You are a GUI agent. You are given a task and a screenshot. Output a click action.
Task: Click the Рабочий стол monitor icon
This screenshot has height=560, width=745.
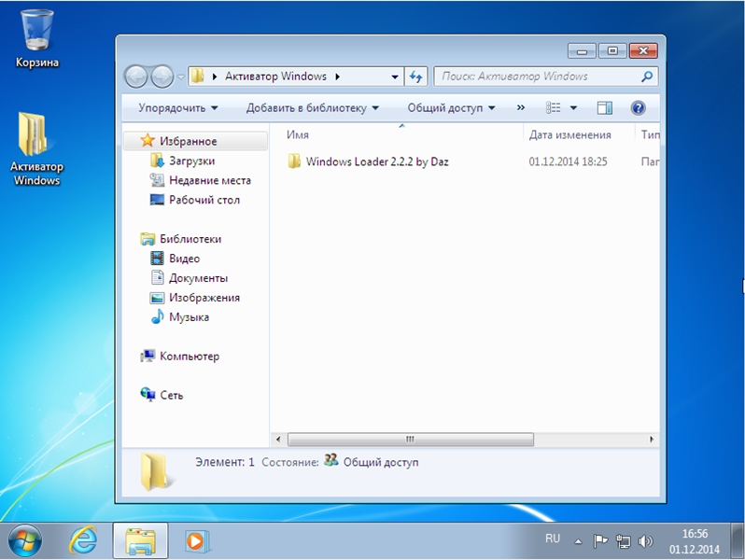(157, 200)
